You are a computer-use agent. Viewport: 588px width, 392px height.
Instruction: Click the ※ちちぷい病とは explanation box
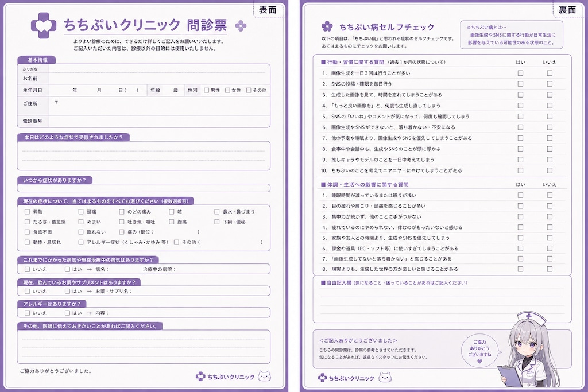click(512, 35)
